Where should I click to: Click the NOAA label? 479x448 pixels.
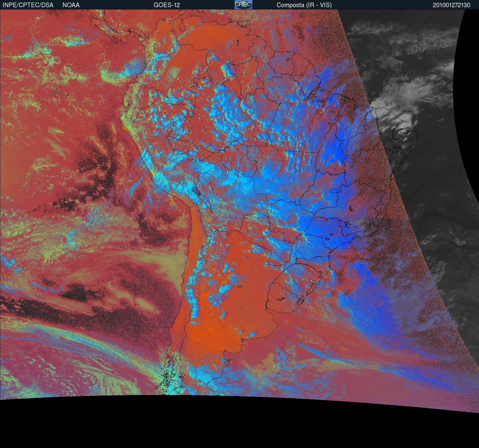(71, 5)
